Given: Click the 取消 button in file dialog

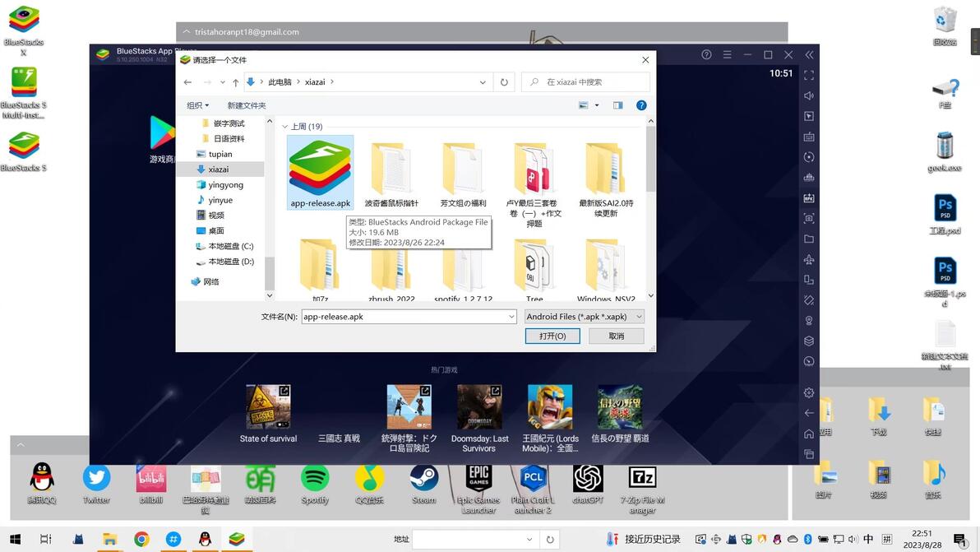Looking at the screenshot, I should [x=617, y=336].
